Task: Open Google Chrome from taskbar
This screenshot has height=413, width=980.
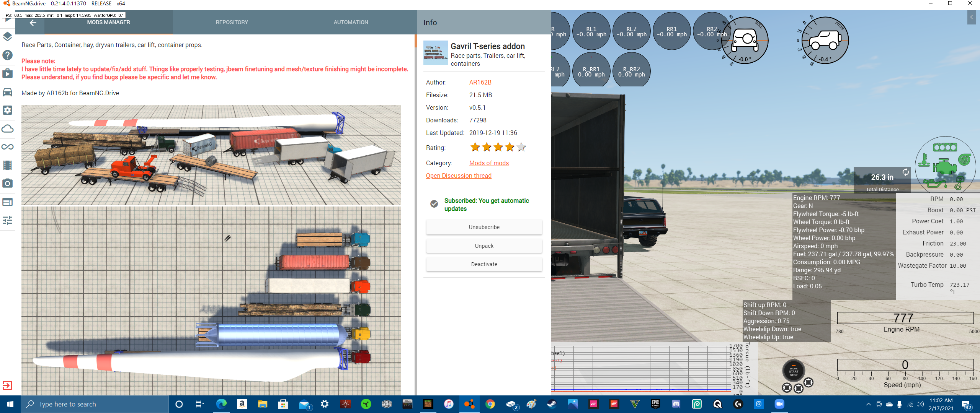Action: point(490,404)
